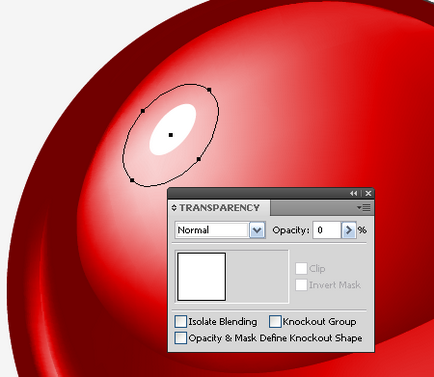This screenshot has height=377, width=434.
Task: Expand the Opacity slider arrow
Action: [349, 230]
